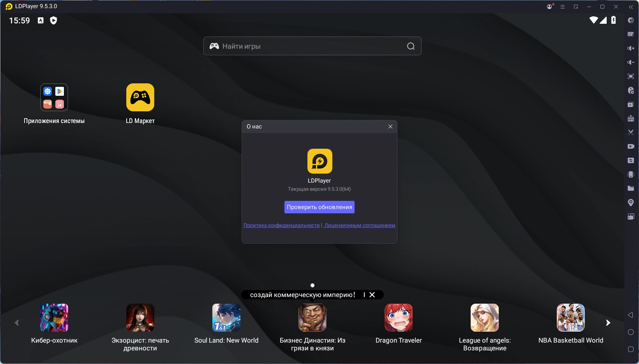639x364 pixels.
Task: Click the Текущая версия 9.5.3.0(64) text
Action: coord(319,189)
